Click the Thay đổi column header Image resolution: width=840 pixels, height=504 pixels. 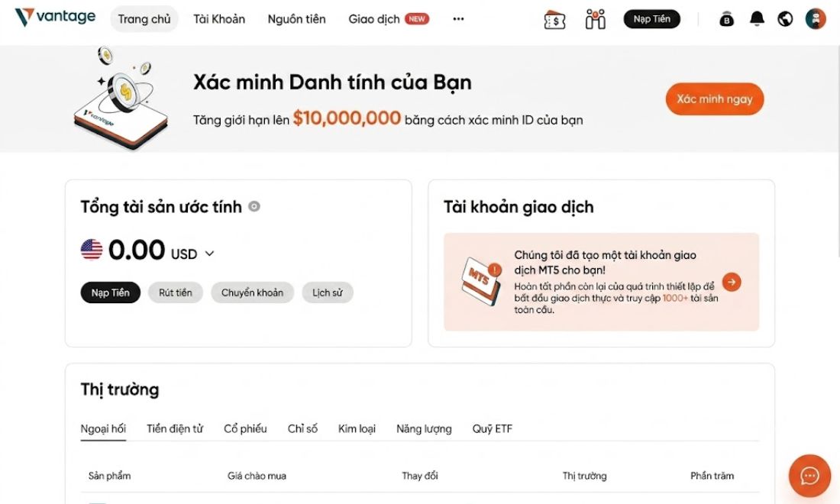pos(420,476)
